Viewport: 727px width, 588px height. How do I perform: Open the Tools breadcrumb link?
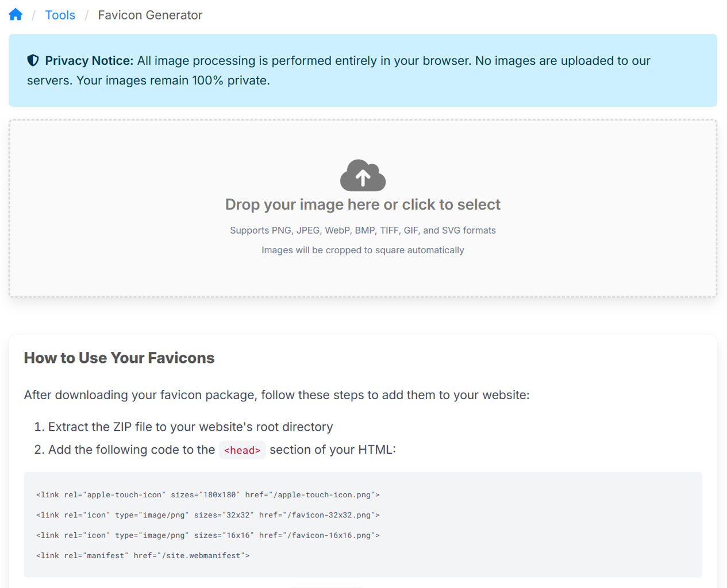60,15
